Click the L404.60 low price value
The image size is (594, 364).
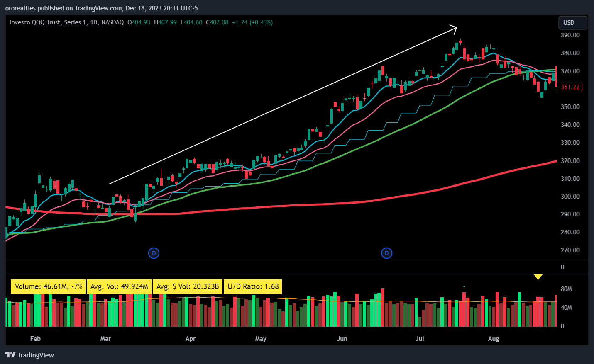(x=191, y=22)
